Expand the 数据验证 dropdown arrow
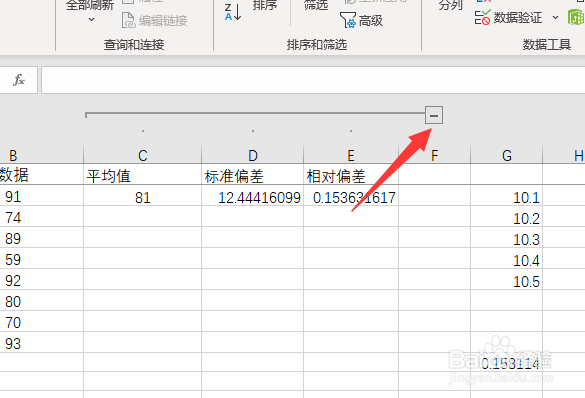The height and width of the screenshot is (398, 585). point(556,18)
